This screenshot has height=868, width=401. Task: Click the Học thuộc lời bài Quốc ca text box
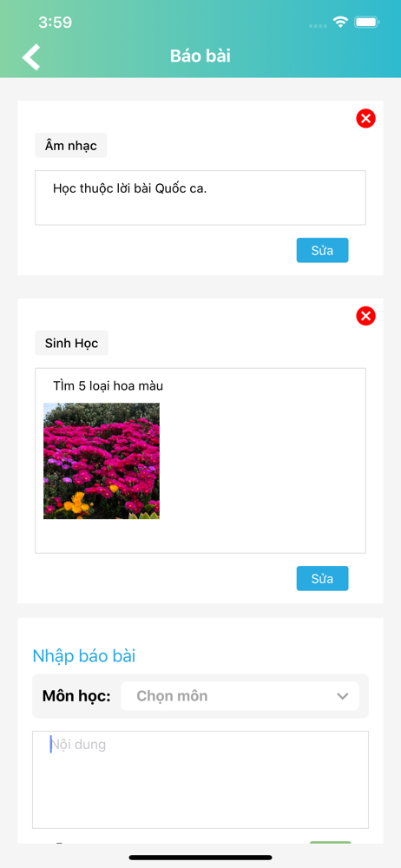pyautogui.click(x=200, y=198)
